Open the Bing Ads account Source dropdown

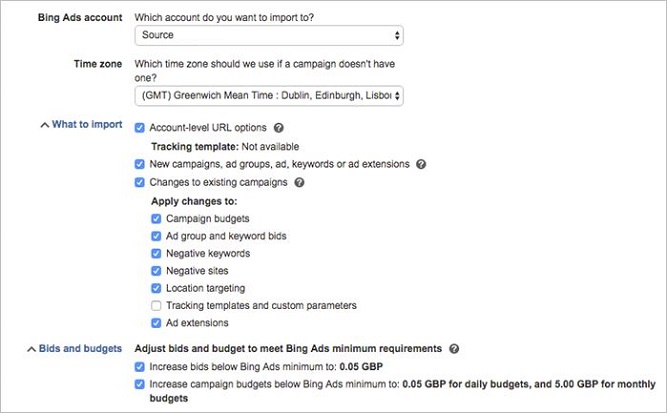269,35
